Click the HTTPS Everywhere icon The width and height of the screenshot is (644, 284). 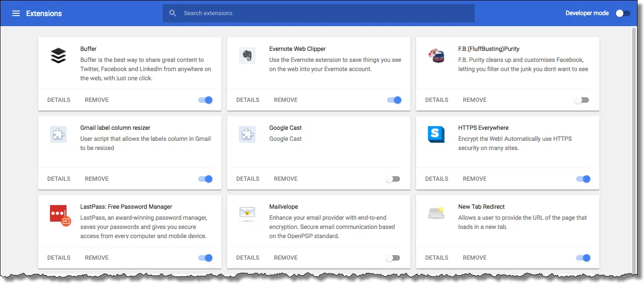click(436, 134)
